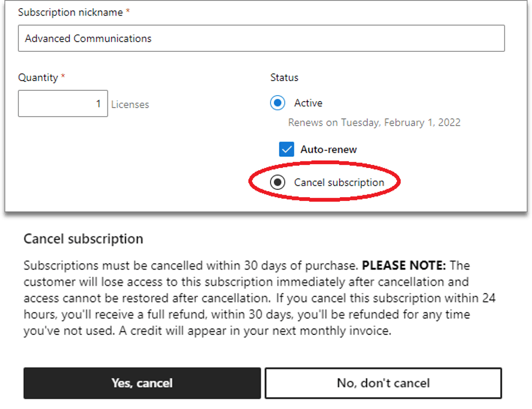The height and width of the screenshot is (409, 532).
Task: Click the quantity value 1
Action: point(98,103)
